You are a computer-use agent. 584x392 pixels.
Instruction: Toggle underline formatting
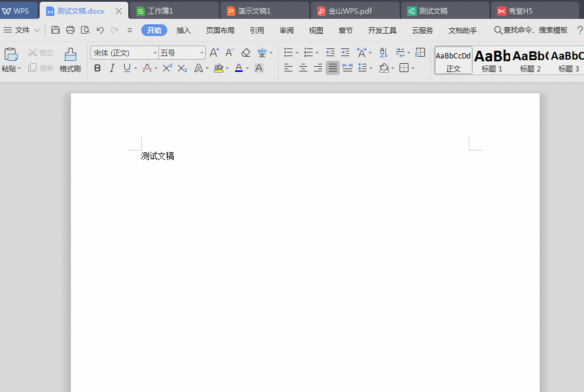click(x=127, y=68)
